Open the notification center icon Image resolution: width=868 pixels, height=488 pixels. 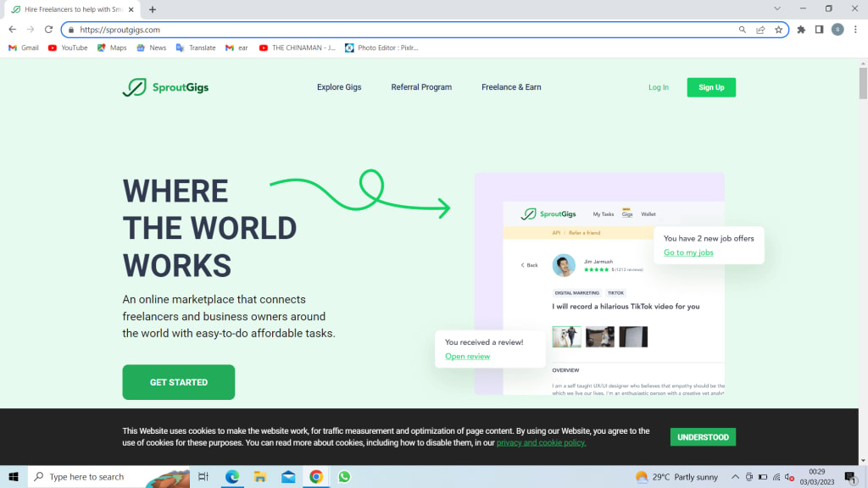850,477
